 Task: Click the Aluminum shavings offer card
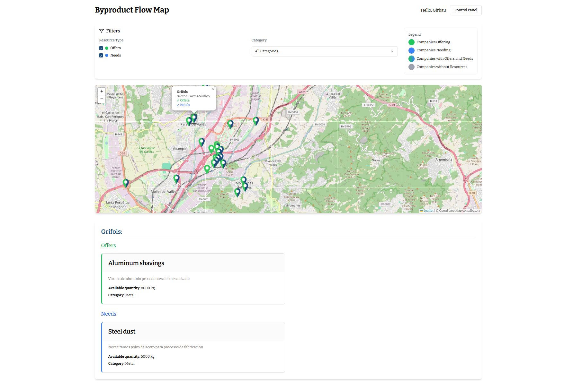(193, 279)
